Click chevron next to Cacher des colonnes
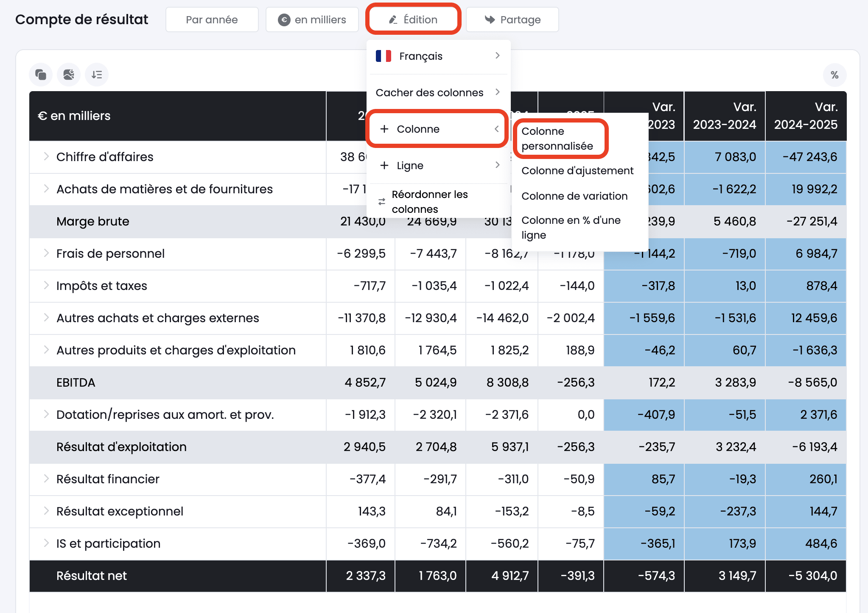 pos(497,92)
